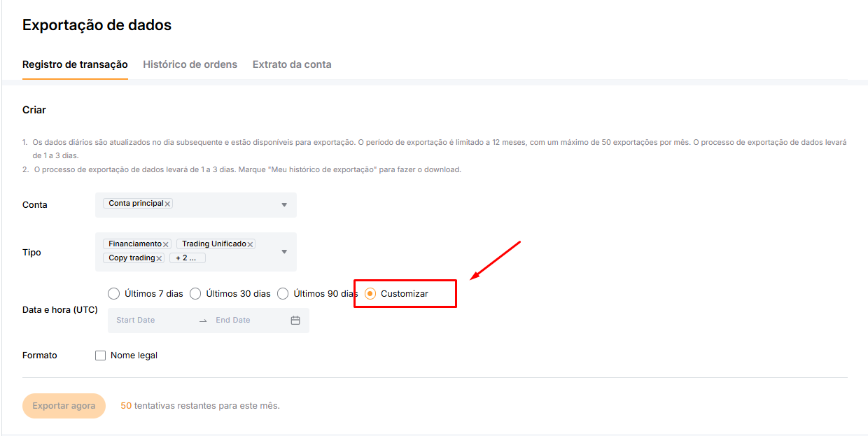Image resolution: width=868 pixels, height=436 pixels.
Task: Click the Financiamento tag text
Action: [x=135, y=244]
